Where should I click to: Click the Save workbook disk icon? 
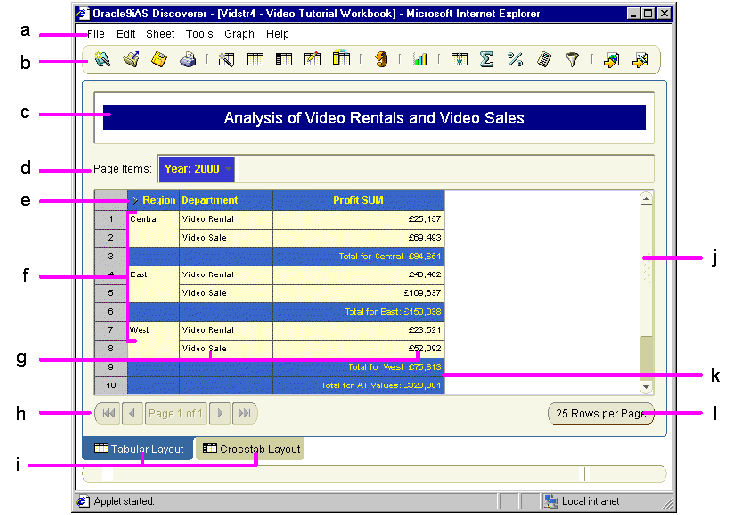(159, 59)
